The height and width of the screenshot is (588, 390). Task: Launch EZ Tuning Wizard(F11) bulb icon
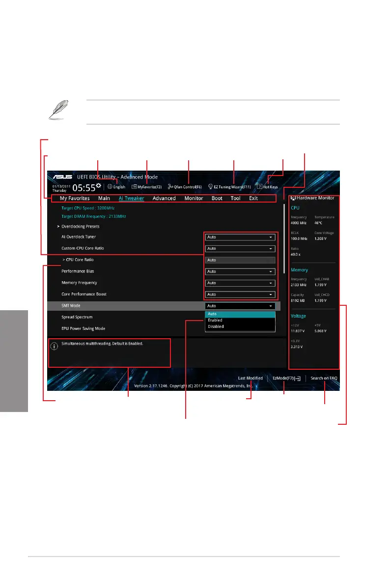pyautogui.click(x=210, y=187)
